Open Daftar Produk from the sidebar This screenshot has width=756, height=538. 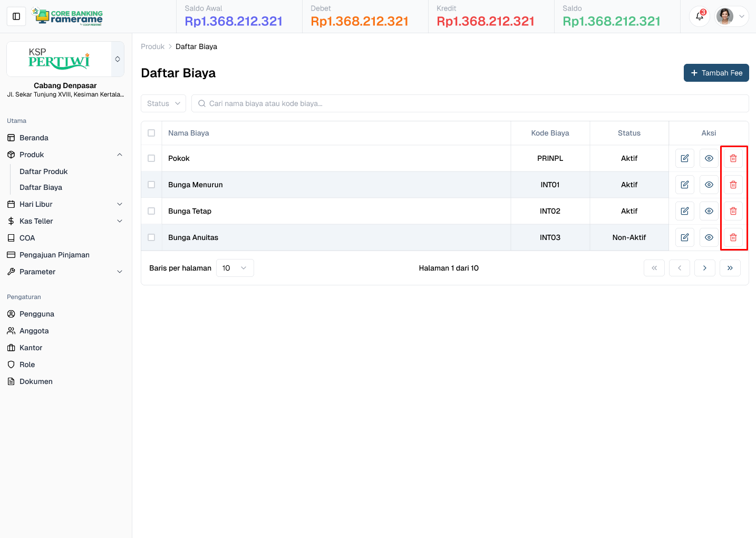pos(44,171)
